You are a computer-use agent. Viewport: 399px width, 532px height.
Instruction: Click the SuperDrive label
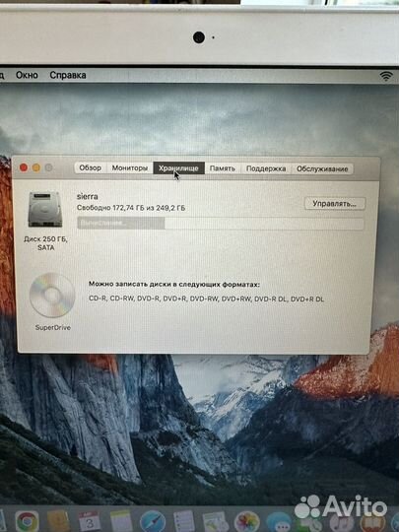pyautogui.click(x=53, y=327)
